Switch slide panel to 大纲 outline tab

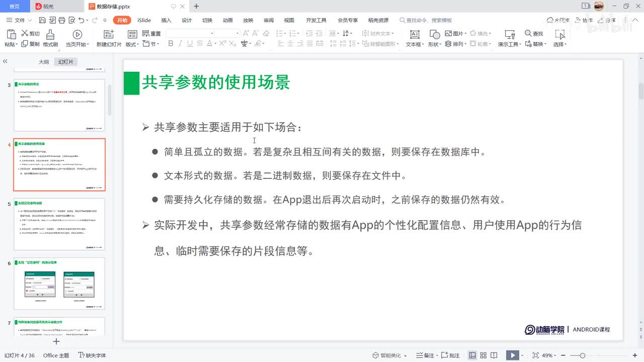click(44, 62)
